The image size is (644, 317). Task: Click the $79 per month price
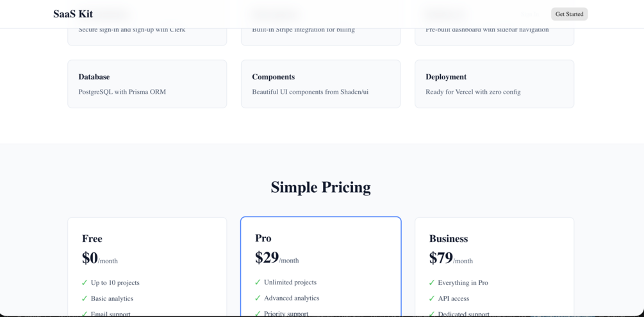point(451,258)
